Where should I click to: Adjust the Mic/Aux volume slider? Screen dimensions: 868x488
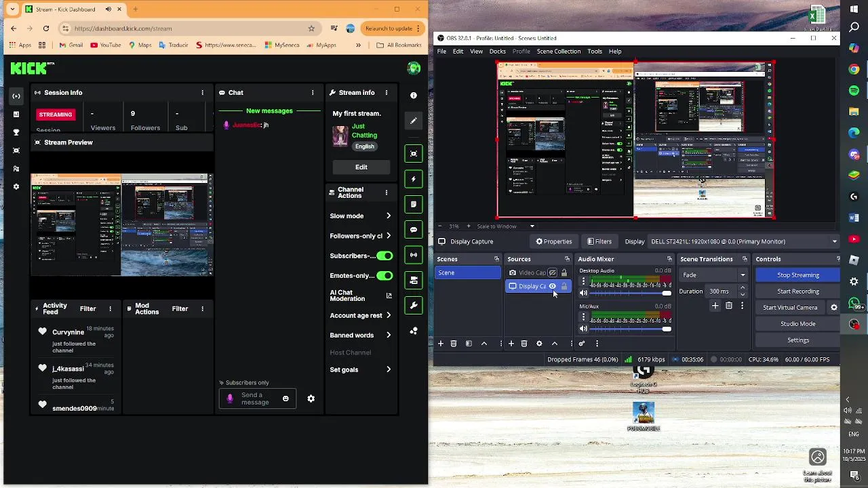tap(631, 329)
